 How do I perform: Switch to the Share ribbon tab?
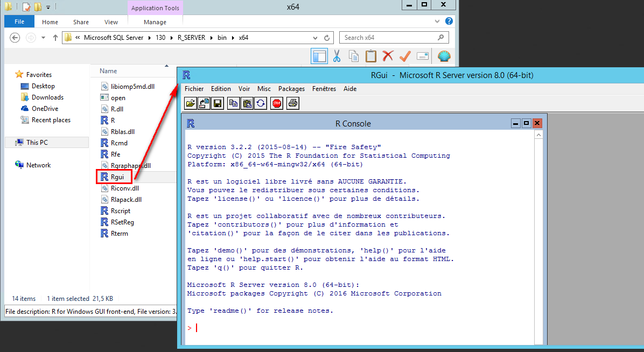81,22
